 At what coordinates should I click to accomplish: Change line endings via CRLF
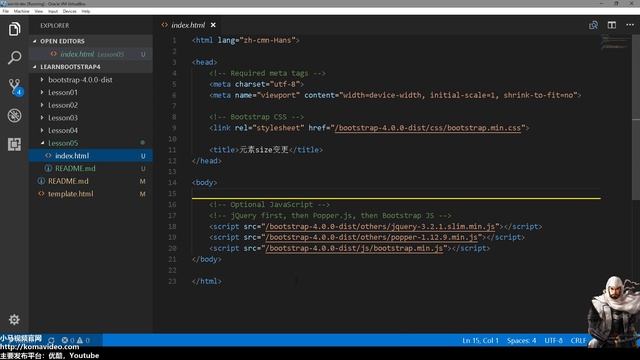[578, 340]
